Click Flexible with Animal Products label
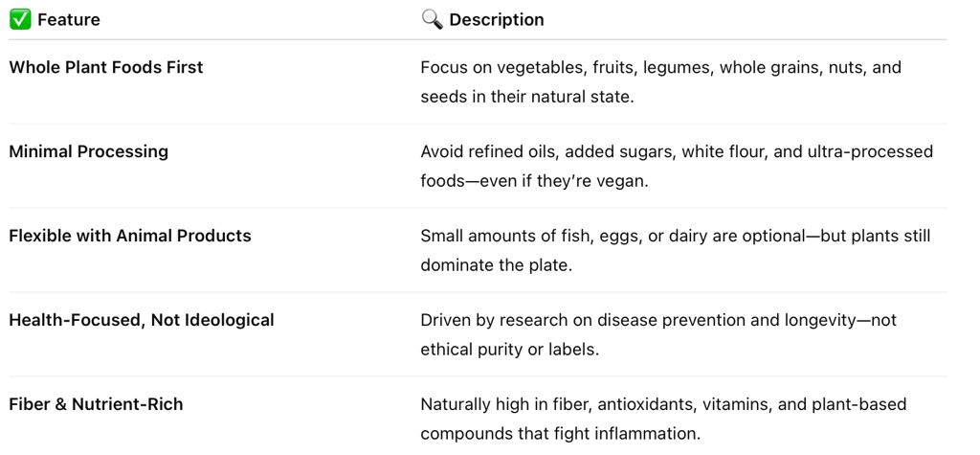 [130, 236]
